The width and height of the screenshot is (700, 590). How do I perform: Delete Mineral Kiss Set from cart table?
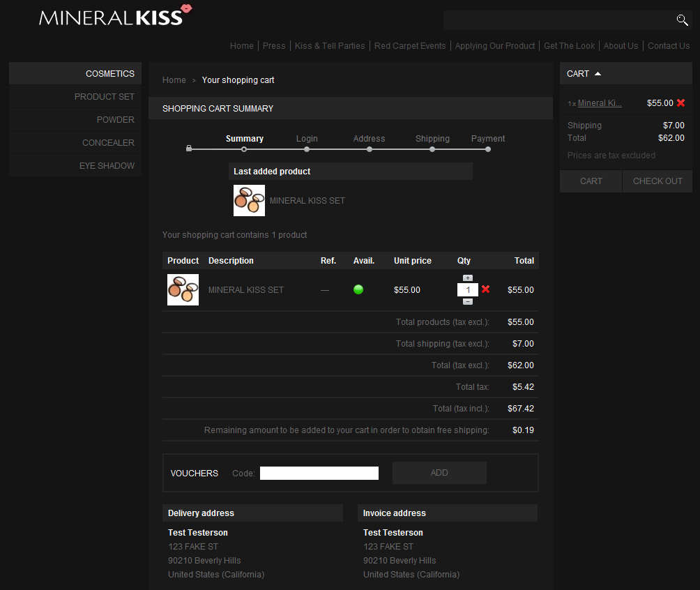click(x=486, y=289)
